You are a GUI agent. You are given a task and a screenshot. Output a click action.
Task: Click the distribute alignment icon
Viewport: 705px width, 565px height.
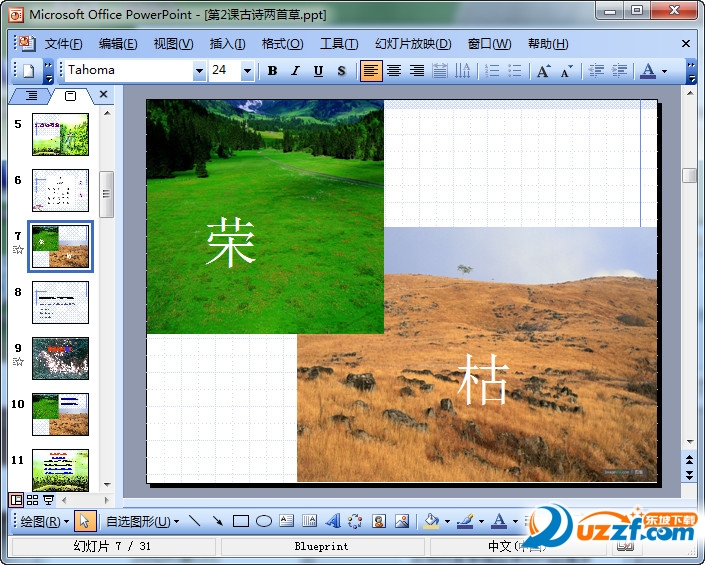pyautogui.click(x=440, y=71)
